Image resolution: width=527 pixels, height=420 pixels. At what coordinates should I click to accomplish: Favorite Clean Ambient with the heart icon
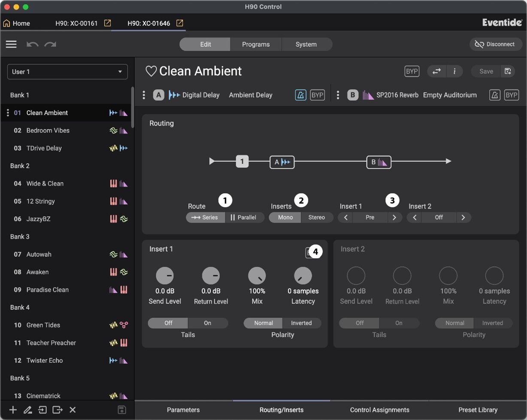tap(151, 71)
